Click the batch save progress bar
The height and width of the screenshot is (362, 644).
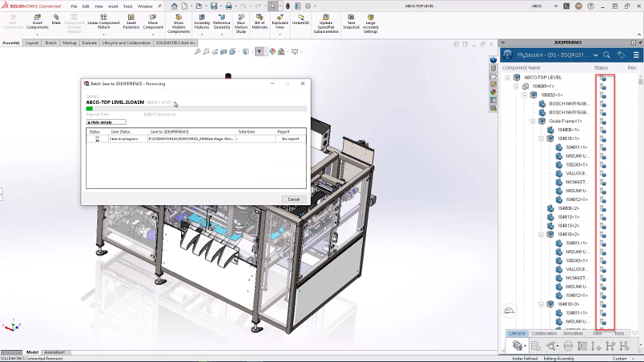click(x=196, y=109)
